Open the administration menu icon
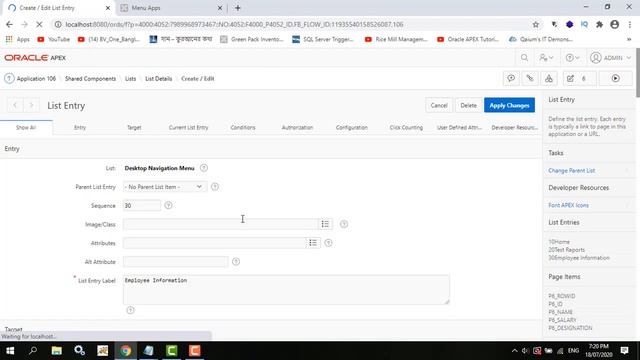The image size is (640, 360). 546,58
